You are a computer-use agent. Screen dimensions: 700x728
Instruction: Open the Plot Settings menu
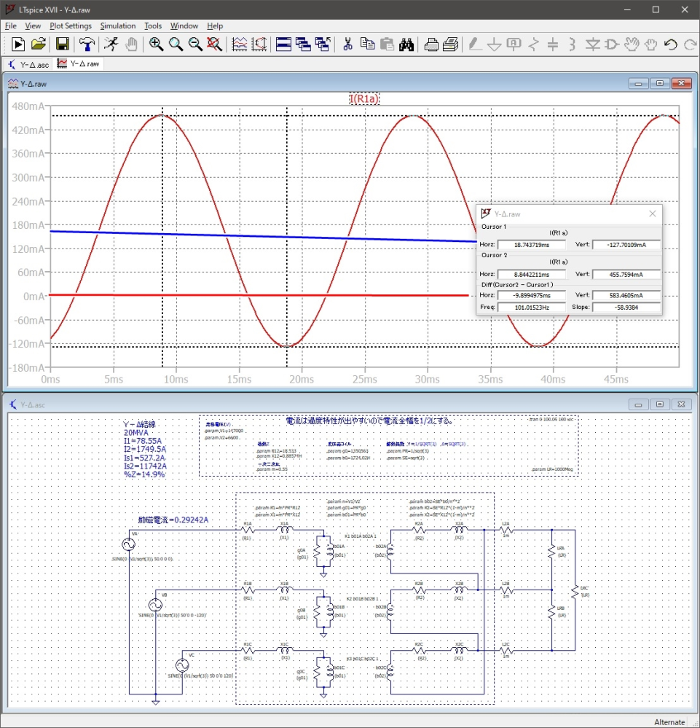[x=71, y=26]
